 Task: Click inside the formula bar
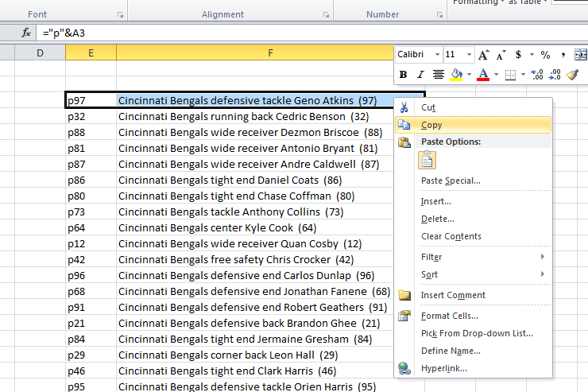(x=312, y=33)
